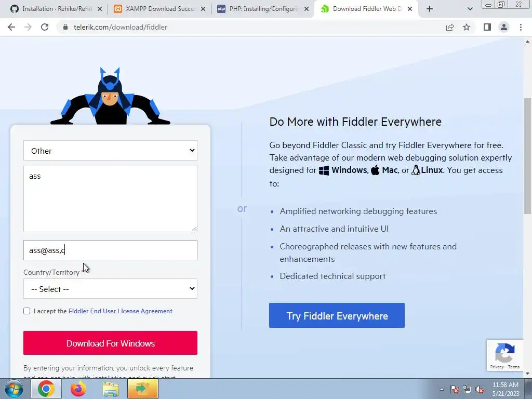The height and width of the screenshot is (399, 532).
Task: Open the Chrome profile menu
Action: [x=504, y=27]
